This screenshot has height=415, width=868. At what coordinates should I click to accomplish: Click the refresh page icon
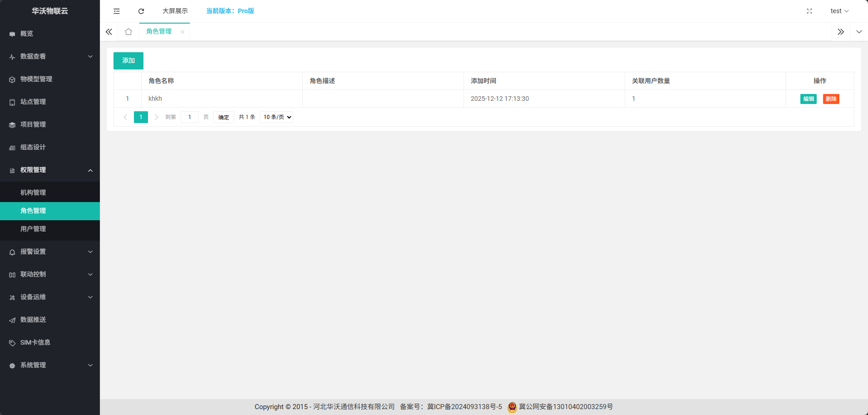tap(141, 11)
